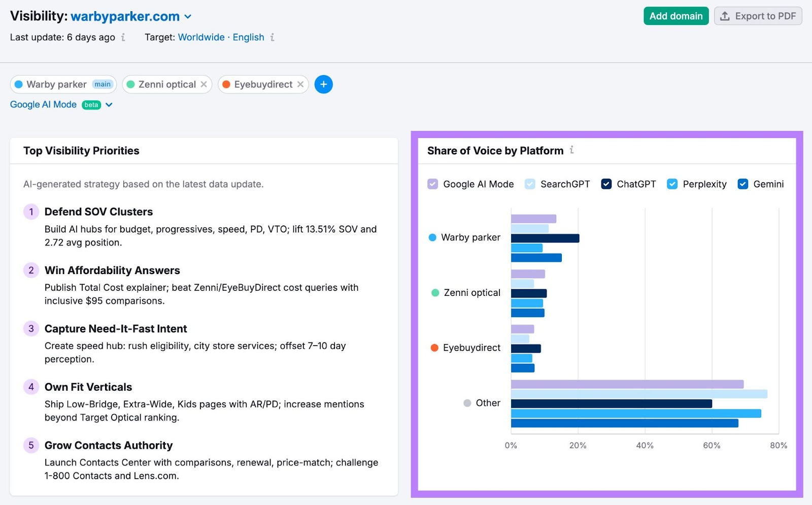Viewport: 812px width, 505px height.
Task: Remove the Eyebuydirect competitor tag
Action: pos(301,84)
